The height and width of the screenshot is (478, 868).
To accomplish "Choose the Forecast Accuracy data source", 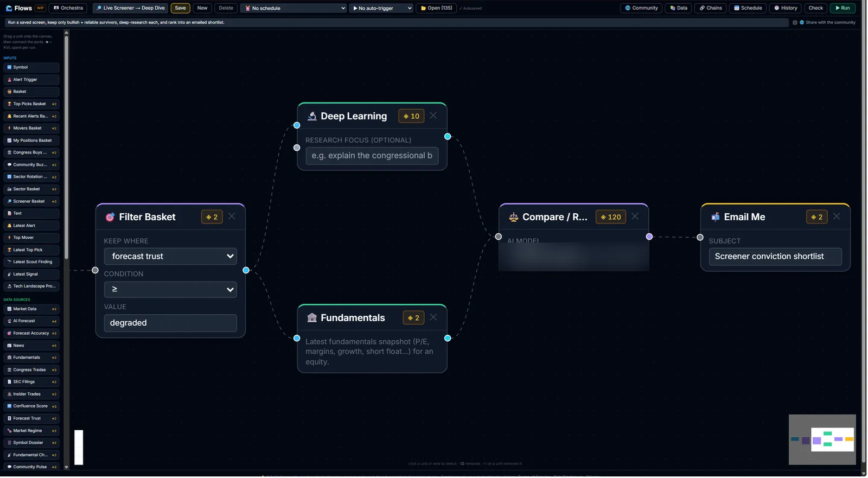I will pyautogui.click(x=31, y=333).
